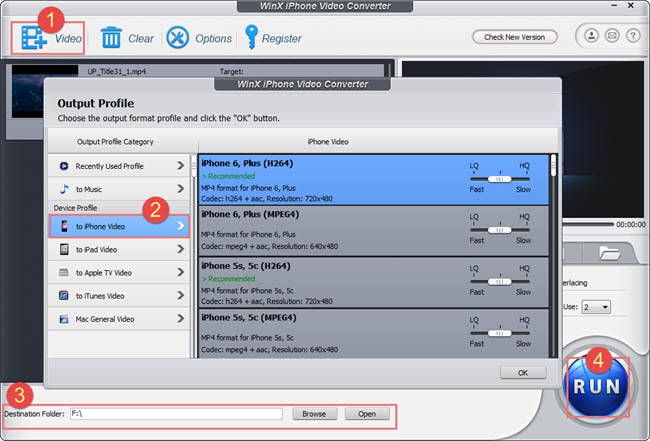Open Options wrench icon
Viewport: 650px width, 441px height.
pyautogui.click(x=177, y=38)
